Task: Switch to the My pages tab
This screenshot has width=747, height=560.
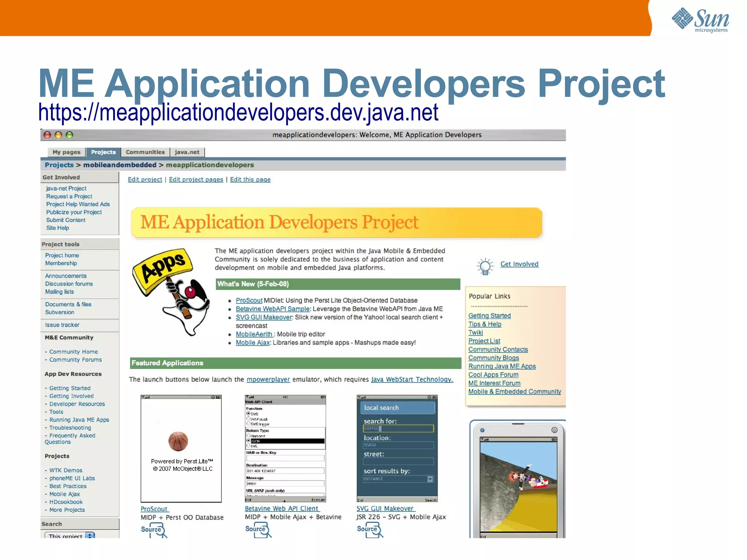Action: pyautogui.click(x=66, y=152)
